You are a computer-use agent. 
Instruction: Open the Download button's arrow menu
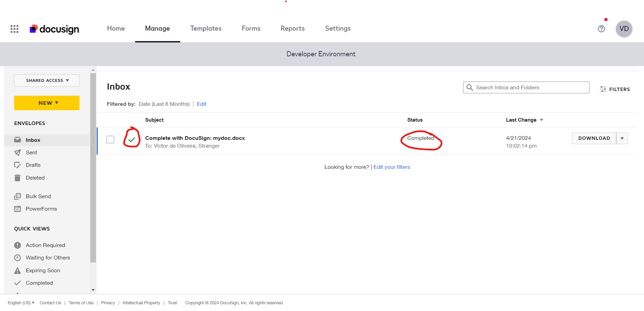(622, 138)
